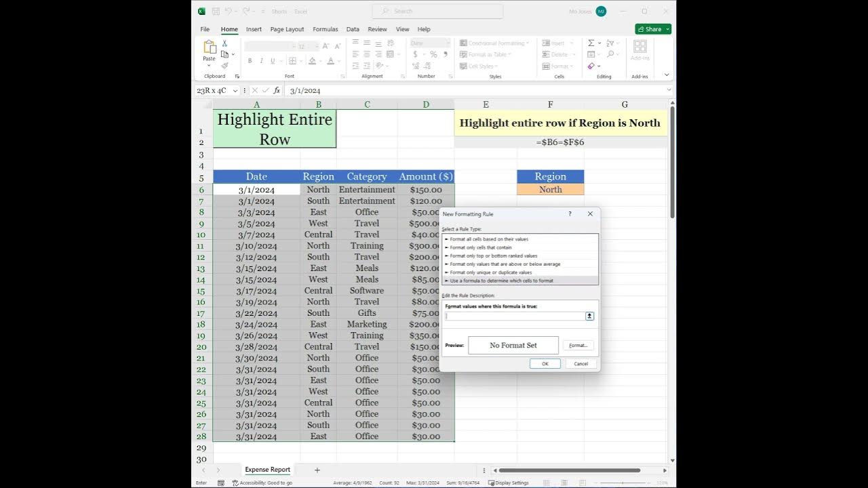Click the zoom slider in status bar

624,483
